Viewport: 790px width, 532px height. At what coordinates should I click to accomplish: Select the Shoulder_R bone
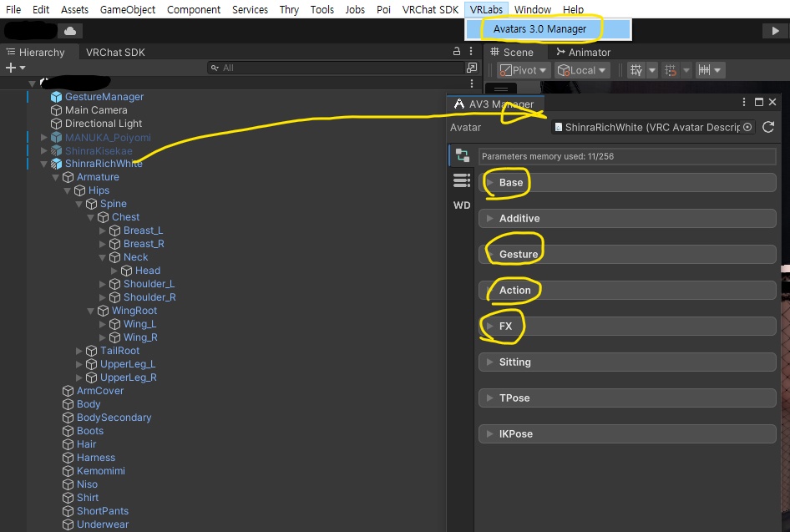click(x=149, y=297)
